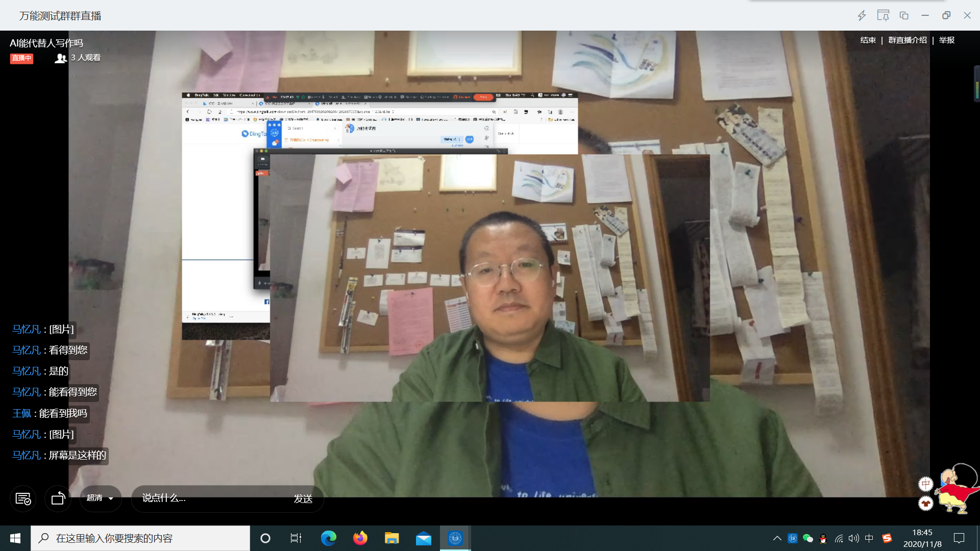
Task: Open WeChat from the system tray
Action: coord(808,538)
